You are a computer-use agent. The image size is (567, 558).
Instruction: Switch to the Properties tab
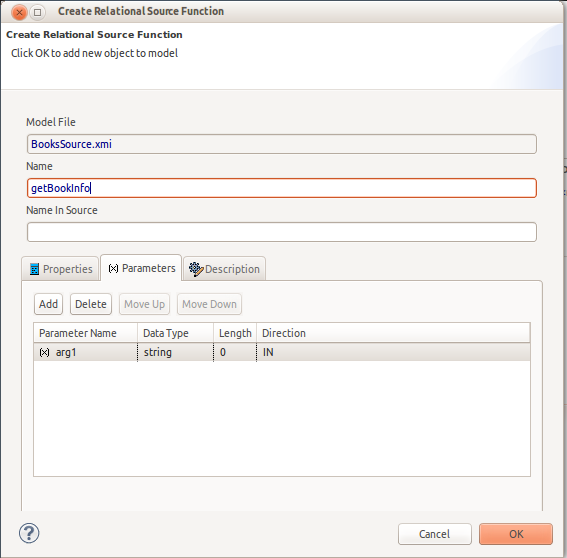(x=60, y=269)
